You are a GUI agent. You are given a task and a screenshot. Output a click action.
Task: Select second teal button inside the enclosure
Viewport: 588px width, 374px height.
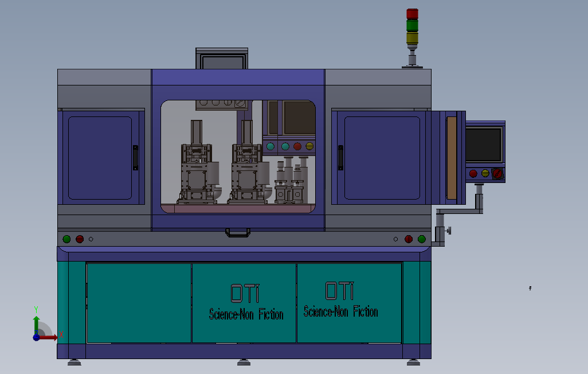[285, 146]
